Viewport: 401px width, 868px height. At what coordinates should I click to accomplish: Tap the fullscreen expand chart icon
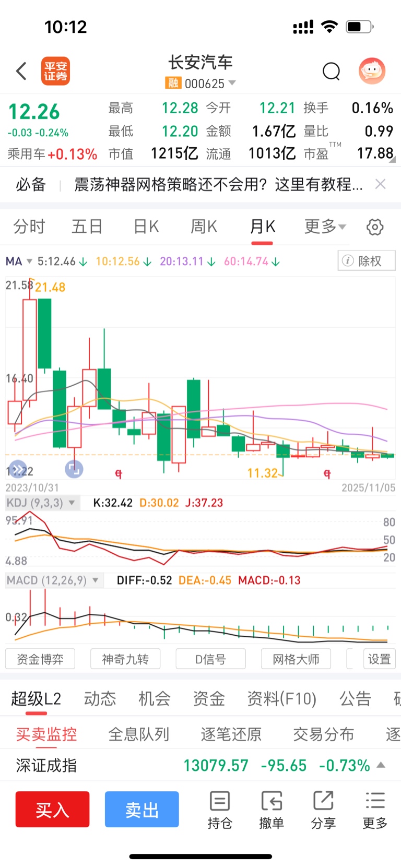[74, 469]
